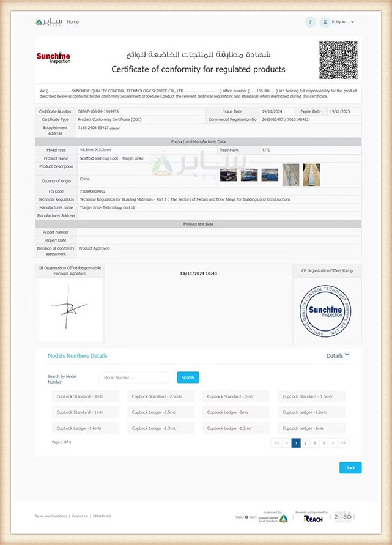Go to first page with << button
Viewport: 392px width, 545px height.
[x=276, y=443]
